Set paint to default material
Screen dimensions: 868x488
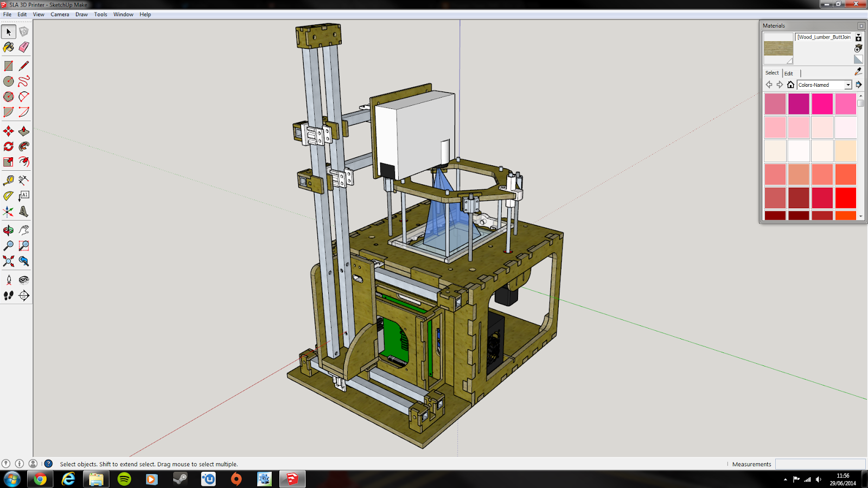(x=858, y=60)
